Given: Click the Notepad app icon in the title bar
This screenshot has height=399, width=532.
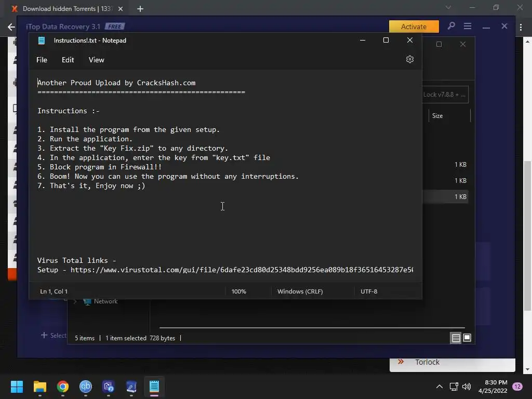Looking at the screenshot, I should (x=42, y=41).
